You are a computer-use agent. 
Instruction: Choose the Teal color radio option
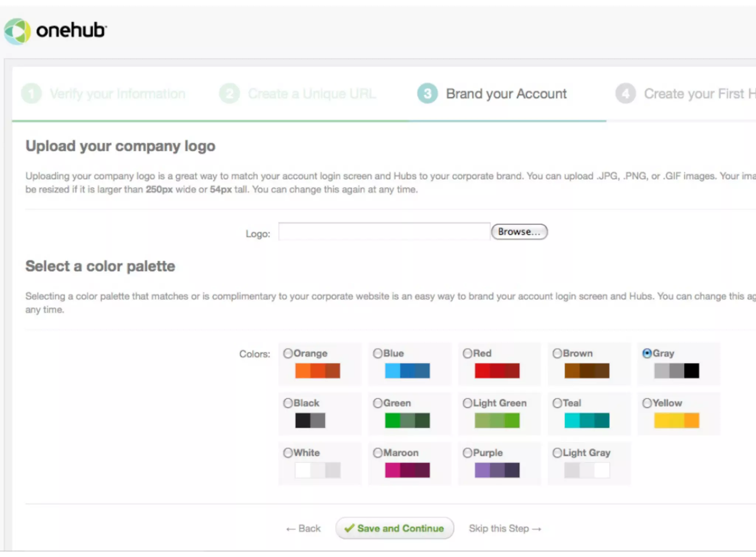tap(557, 403)
